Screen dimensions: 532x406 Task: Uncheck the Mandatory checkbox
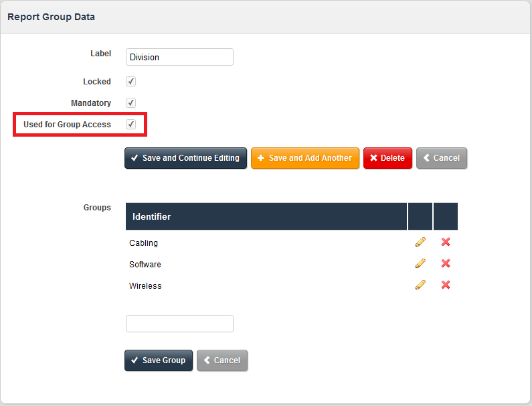[x=131, y=103]
